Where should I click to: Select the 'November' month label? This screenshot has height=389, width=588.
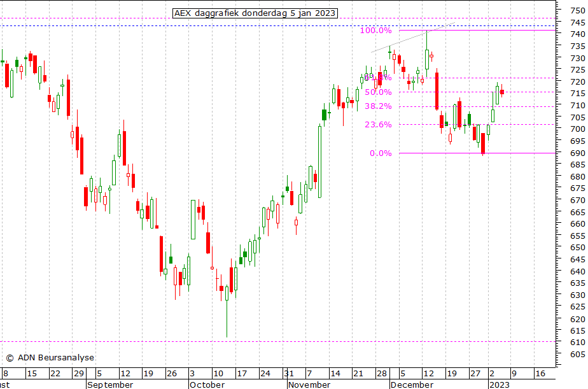309,385
